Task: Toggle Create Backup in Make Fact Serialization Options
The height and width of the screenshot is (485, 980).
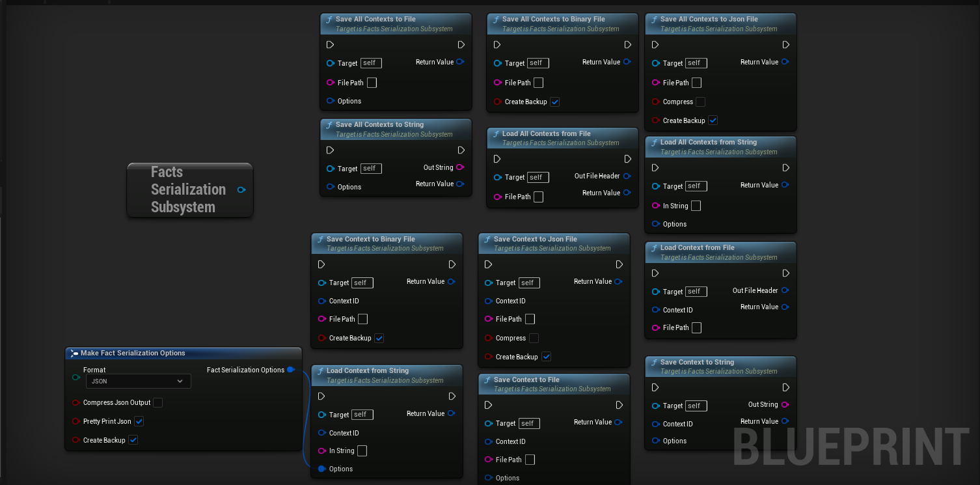Action: 133,440
